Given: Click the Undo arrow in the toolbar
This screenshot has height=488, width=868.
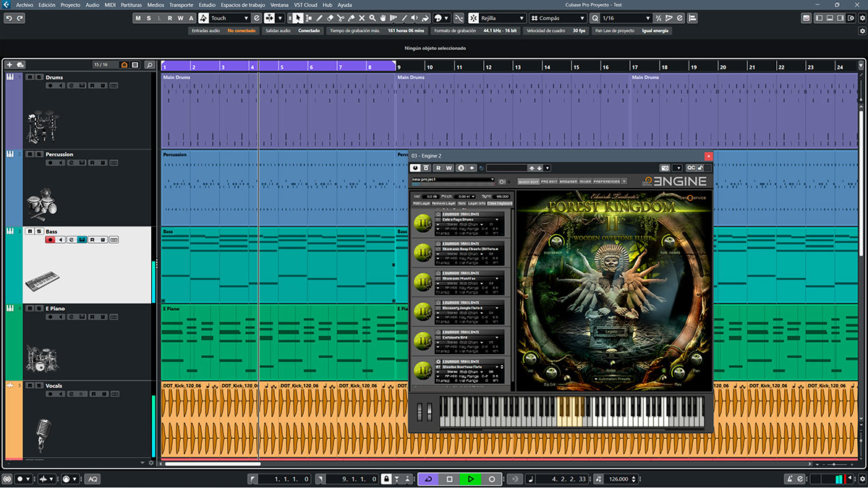Looking at the screenshot, I should tap(9, 18).
